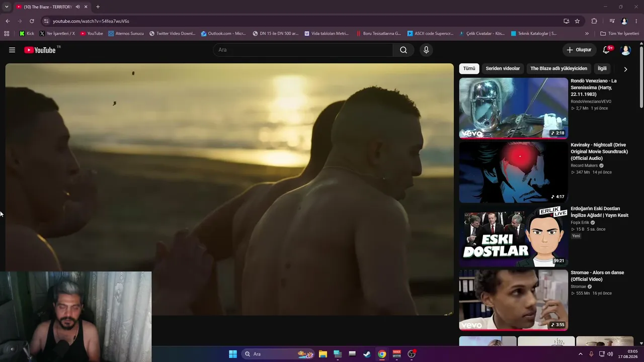Select the İlgili filter chip
This screenshot has width=644, height=362.
click(x=602, y=68)
